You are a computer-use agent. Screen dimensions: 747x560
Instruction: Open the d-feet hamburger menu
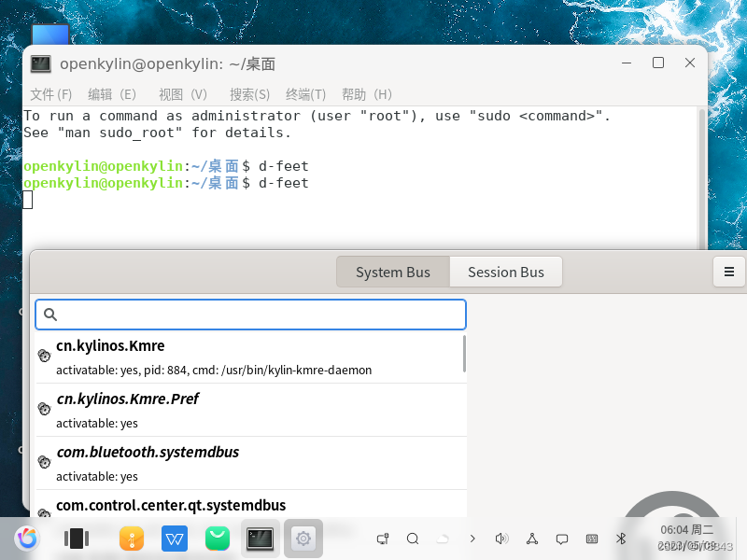click(728, 272)
